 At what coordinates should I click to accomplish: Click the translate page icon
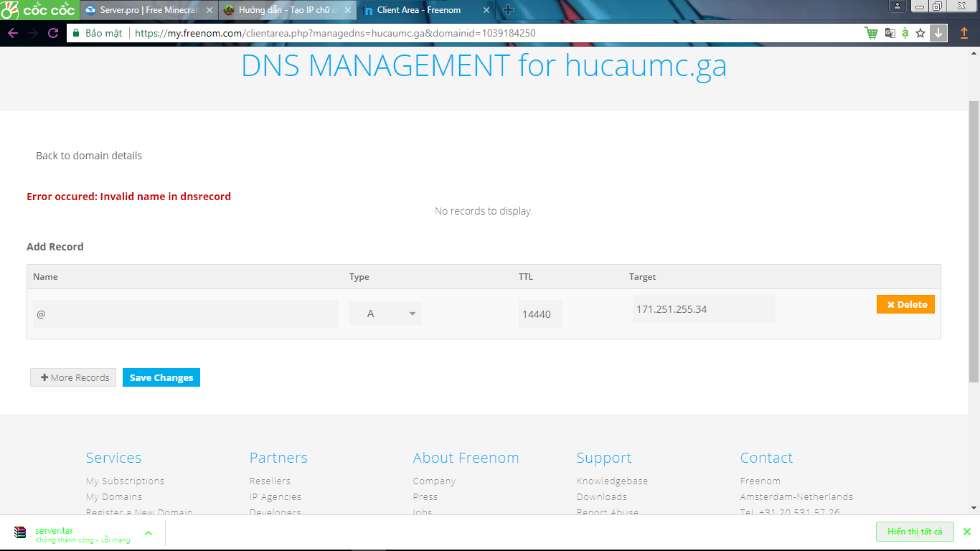(890, 33)
